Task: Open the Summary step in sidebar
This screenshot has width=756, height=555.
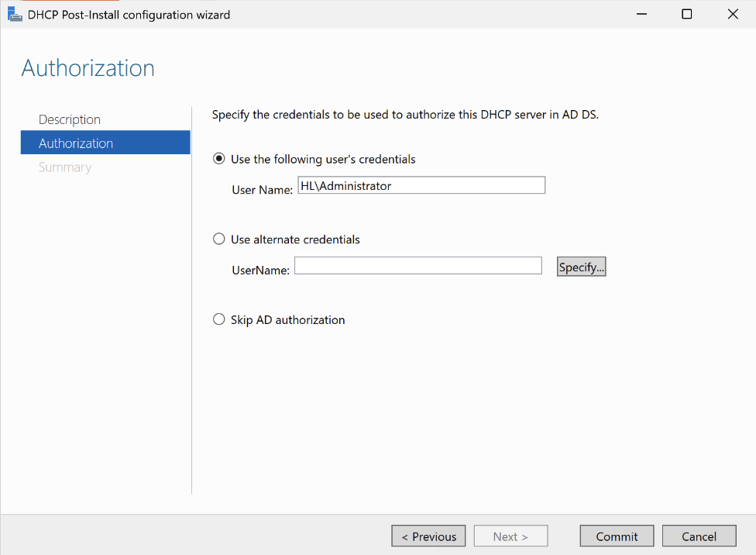Action: (65, 167)
